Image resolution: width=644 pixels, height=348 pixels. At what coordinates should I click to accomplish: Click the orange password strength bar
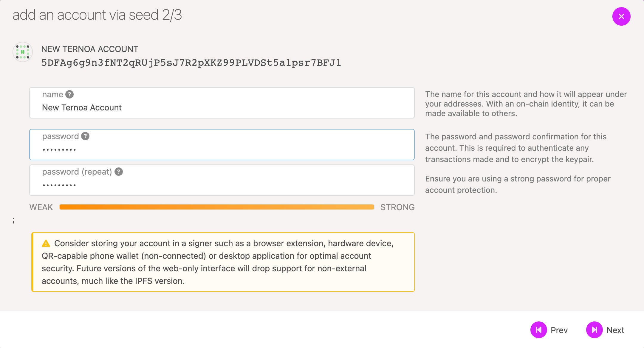pos(216,207)
